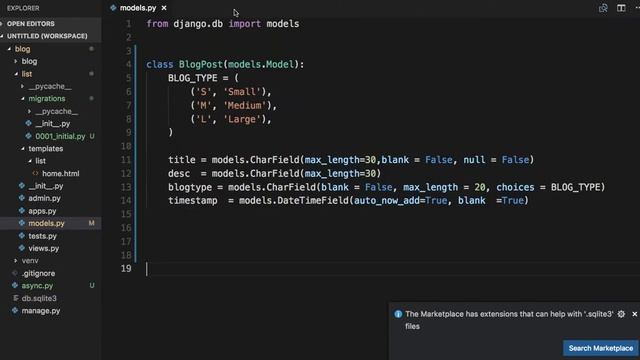Click 'choices' keyword on blogtype line

pyautogui.click(x=515, y=187)
